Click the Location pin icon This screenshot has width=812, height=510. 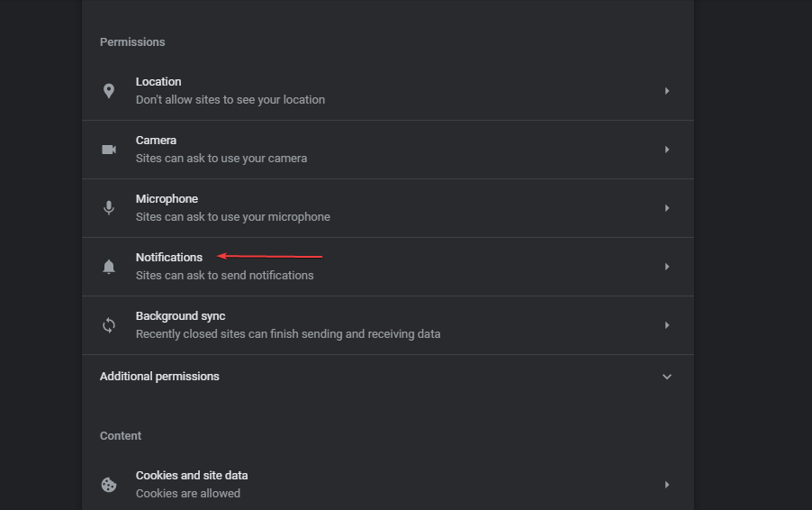click(x=109, y=91)
